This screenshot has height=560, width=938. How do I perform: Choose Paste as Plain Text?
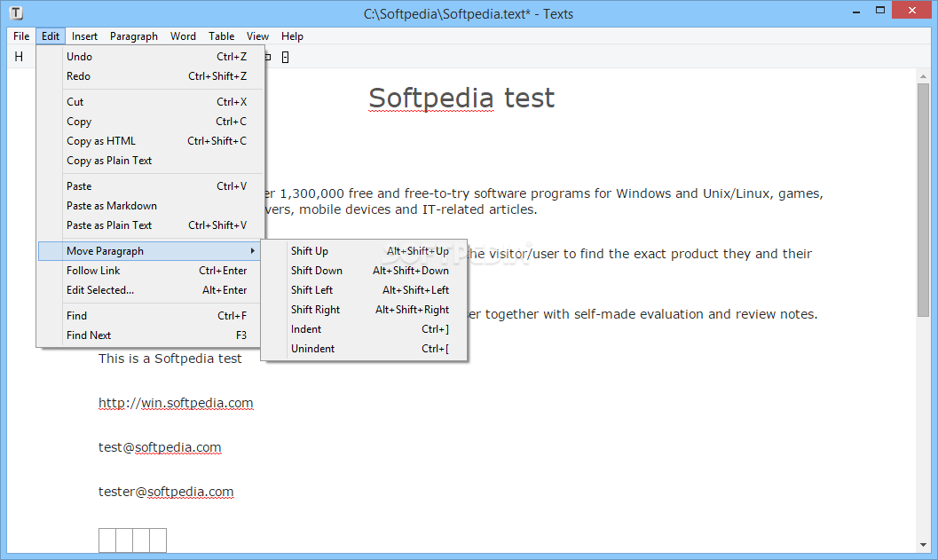(150, 225)
